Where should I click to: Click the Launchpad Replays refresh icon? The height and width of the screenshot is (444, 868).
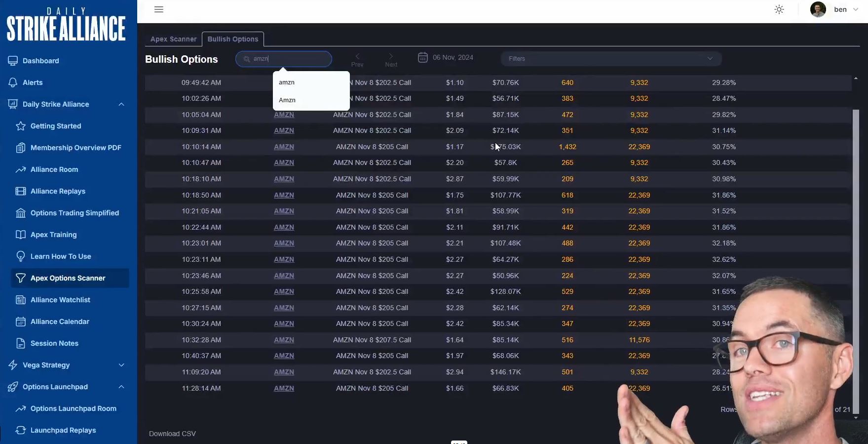click(x=21, y=430)
